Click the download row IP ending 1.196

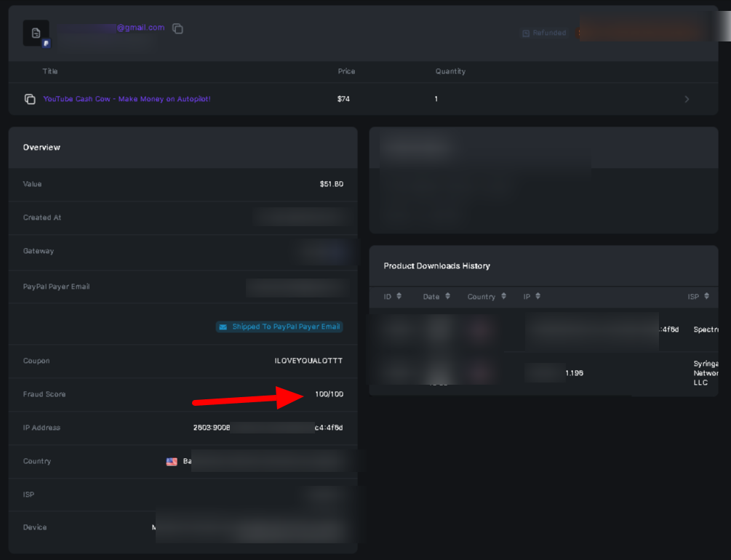pos(574,373)
